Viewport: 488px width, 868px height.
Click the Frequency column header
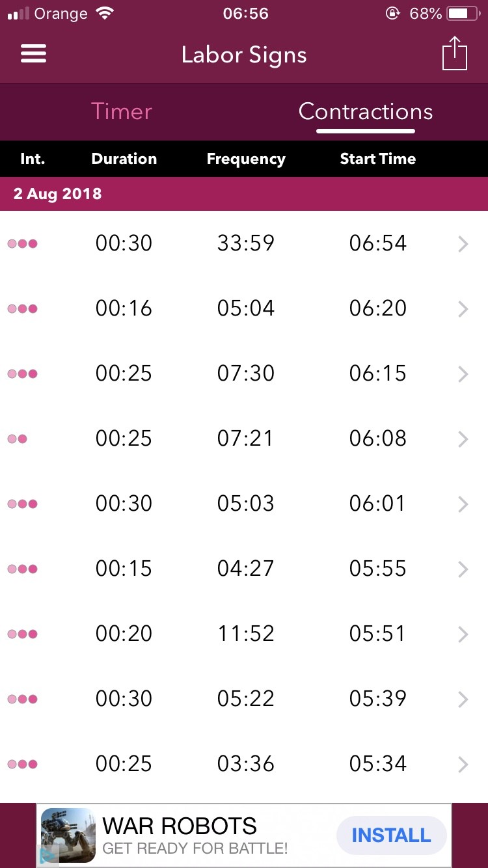click(246, 159)
